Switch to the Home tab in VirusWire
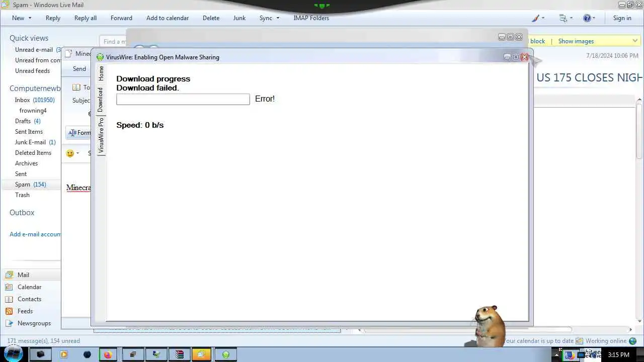 (x=101, y=73)
